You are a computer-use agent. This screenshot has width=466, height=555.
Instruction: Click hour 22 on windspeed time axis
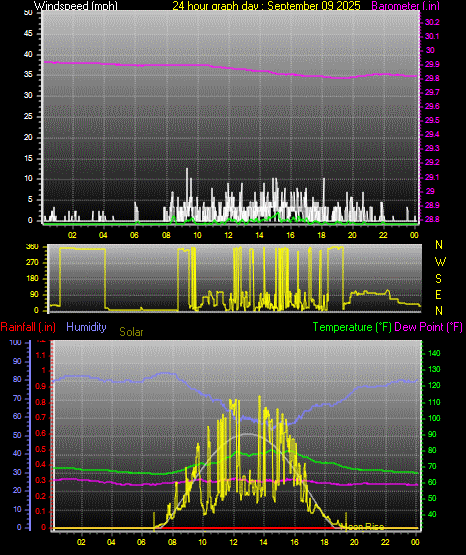(x=383, y=235)
